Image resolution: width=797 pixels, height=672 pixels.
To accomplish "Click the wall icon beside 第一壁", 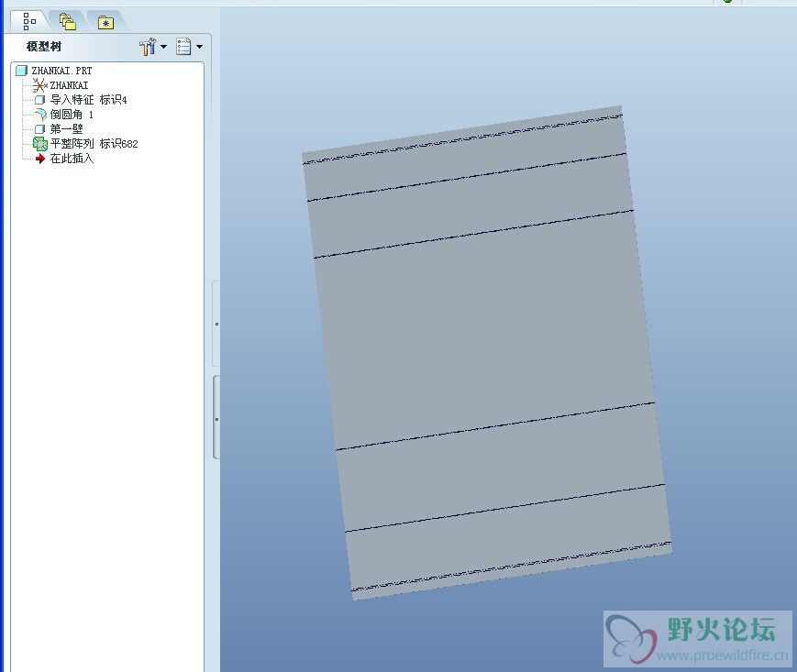I will click(x=39, y=129).
